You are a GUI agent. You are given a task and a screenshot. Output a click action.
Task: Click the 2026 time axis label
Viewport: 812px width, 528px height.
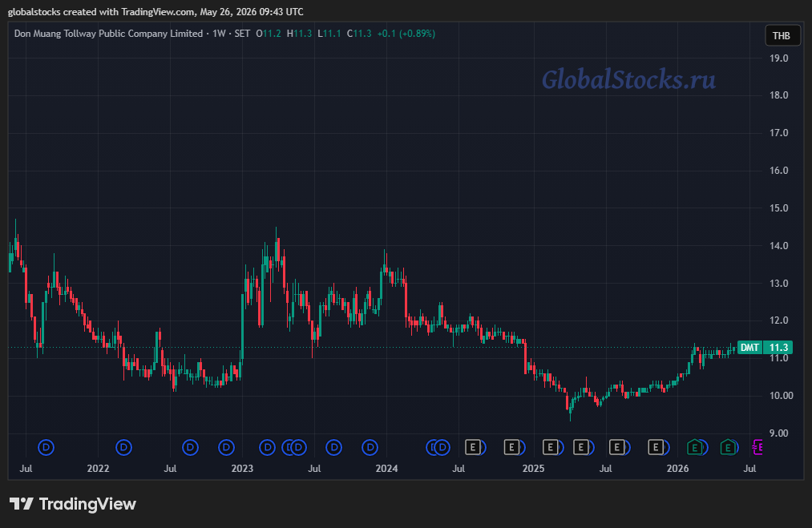(677, 469)
